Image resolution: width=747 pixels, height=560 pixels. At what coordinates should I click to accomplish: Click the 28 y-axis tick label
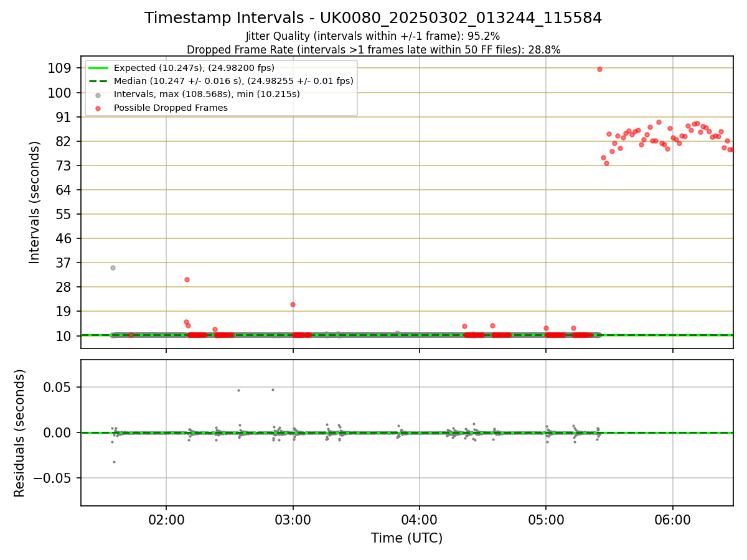click(x=65, y=287)
